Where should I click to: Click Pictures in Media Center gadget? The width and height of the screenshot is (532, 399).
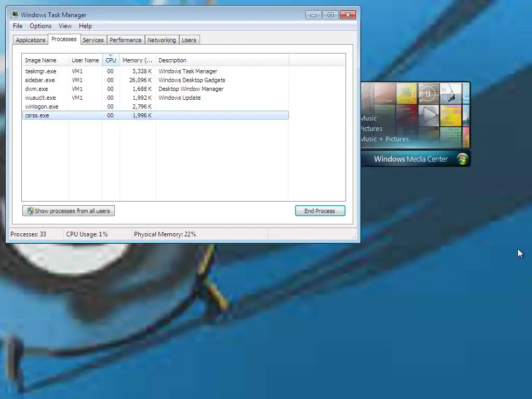point(371,129)
